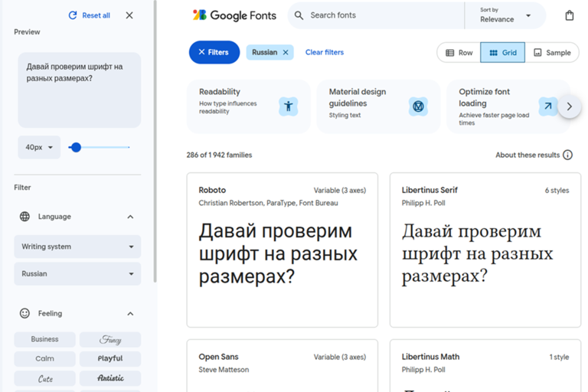Click 'Christian Robertson, ParaType, Font Bureau' text
The height and width of the screenshot is (392, 588).
[268, 203]
